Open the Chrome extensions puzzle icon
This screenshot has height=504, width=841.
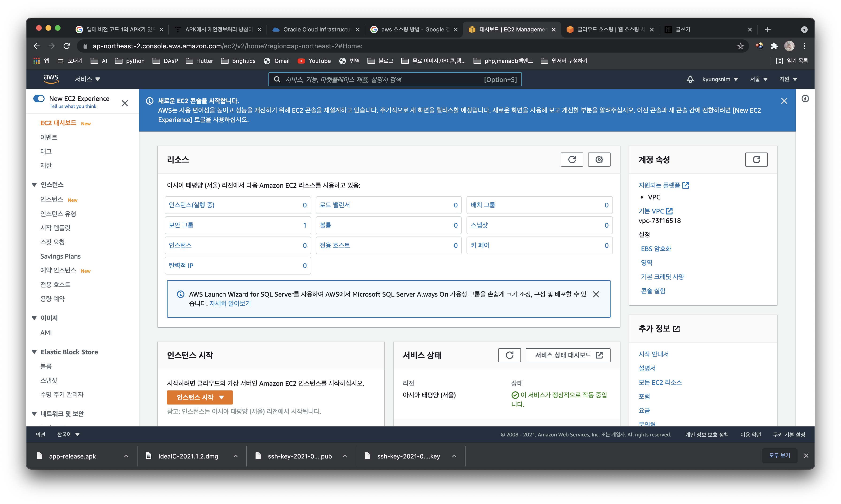[774, 46]
